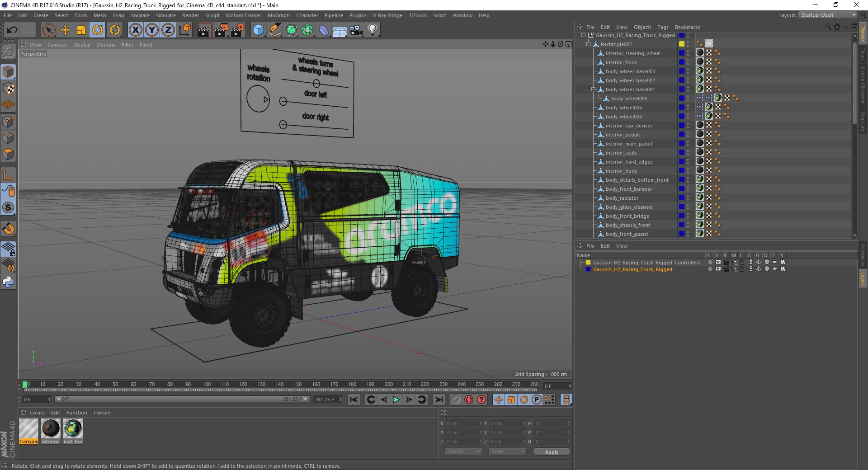Click the Floor environment icon
Screen dimensions: 868x470
340,30
